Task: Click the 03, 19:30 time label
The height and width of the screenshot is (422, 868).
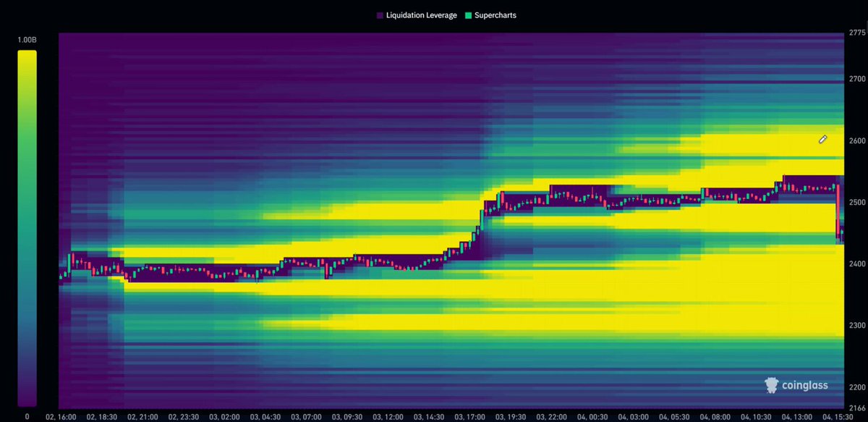Action: (x=511, y=417)
